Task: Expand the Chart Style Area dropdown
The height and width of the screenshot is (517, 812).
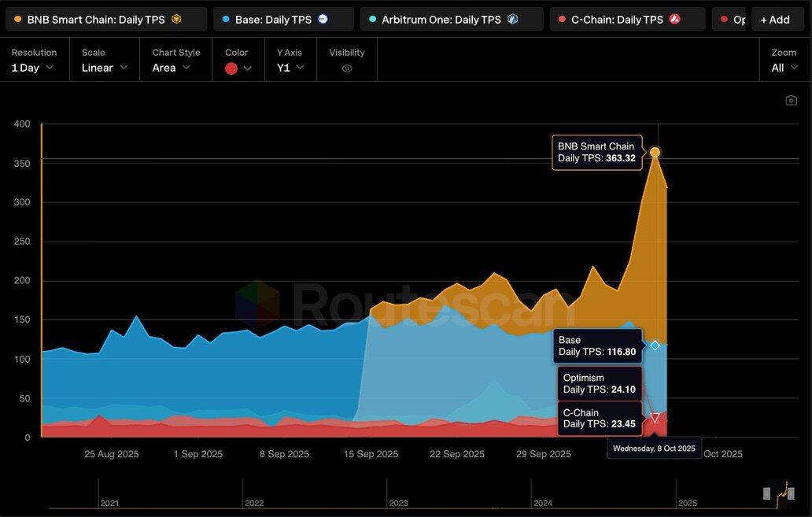Action: (x=172, y=68)
